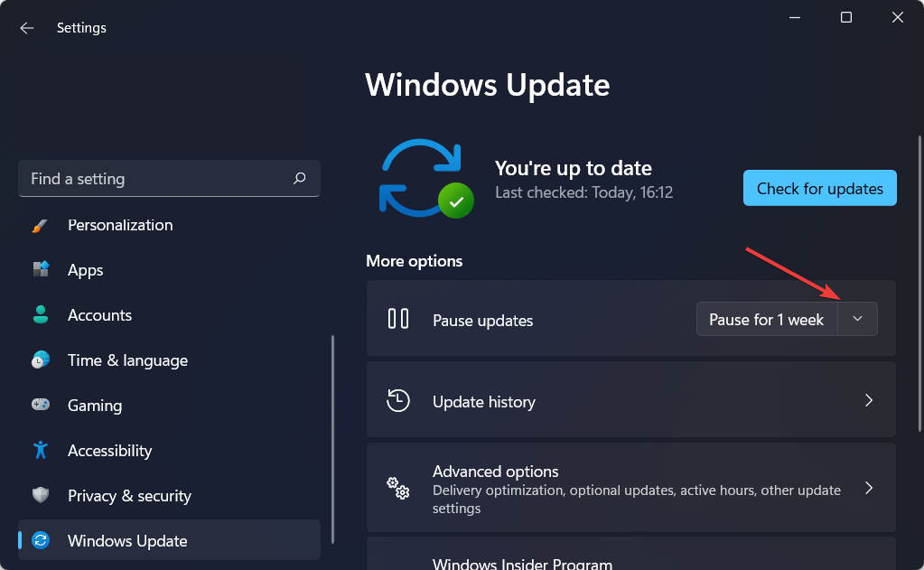Screen dimensions: 924x570
Task: Open Apps settings page
Action: click(169, 270)
